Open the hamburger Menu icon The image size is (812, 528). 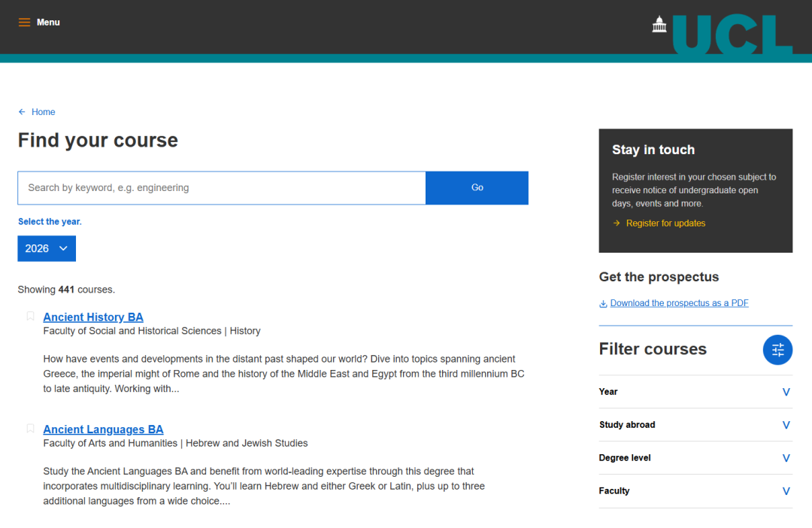[x=24, y=23]
